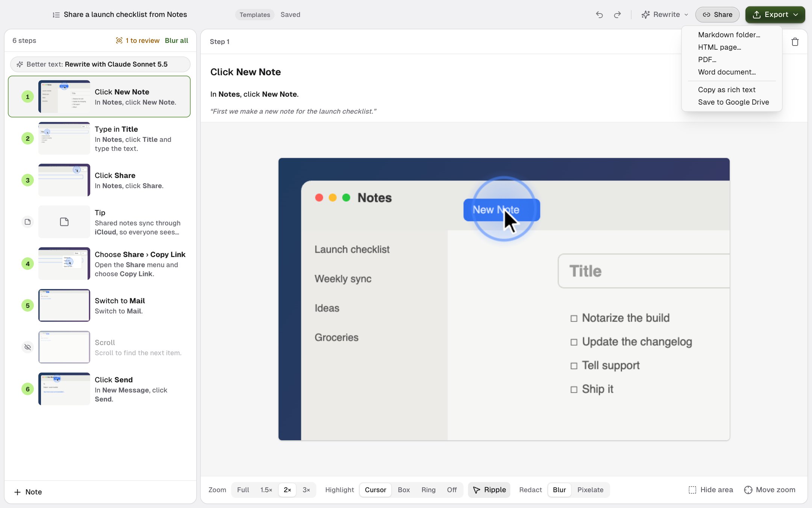Collapse the Export dropdown menu

coord(775,15)
